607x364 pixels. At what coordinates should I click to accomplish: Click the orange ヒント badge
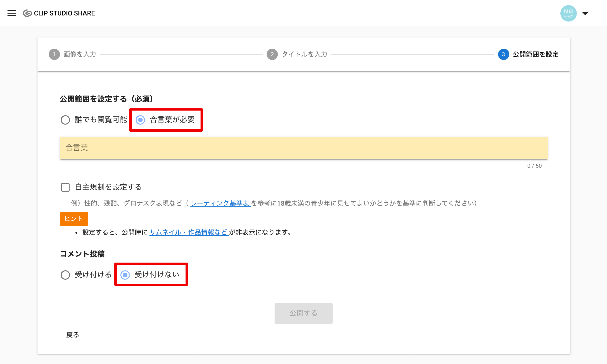click(74, 219)
